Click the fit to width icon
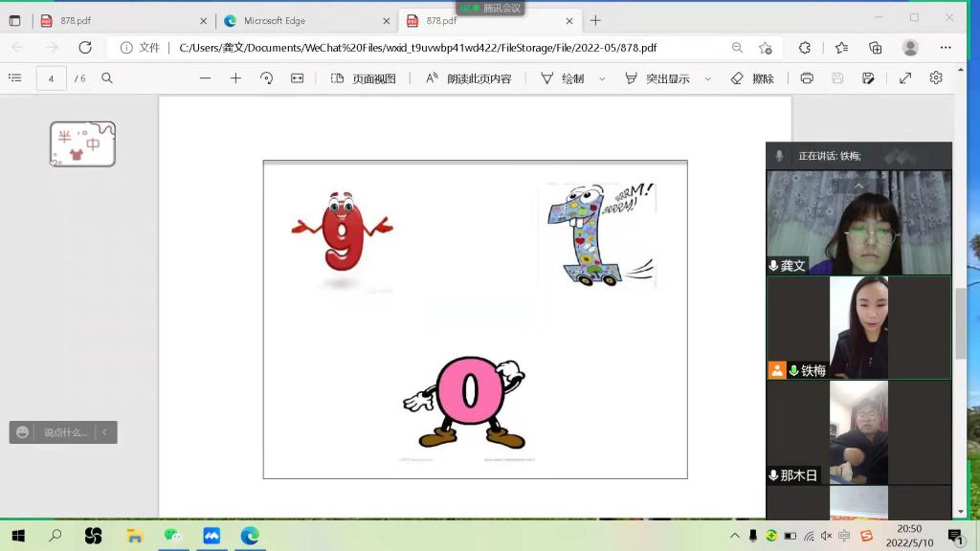980x551 pixels. [x=298, y=78]
